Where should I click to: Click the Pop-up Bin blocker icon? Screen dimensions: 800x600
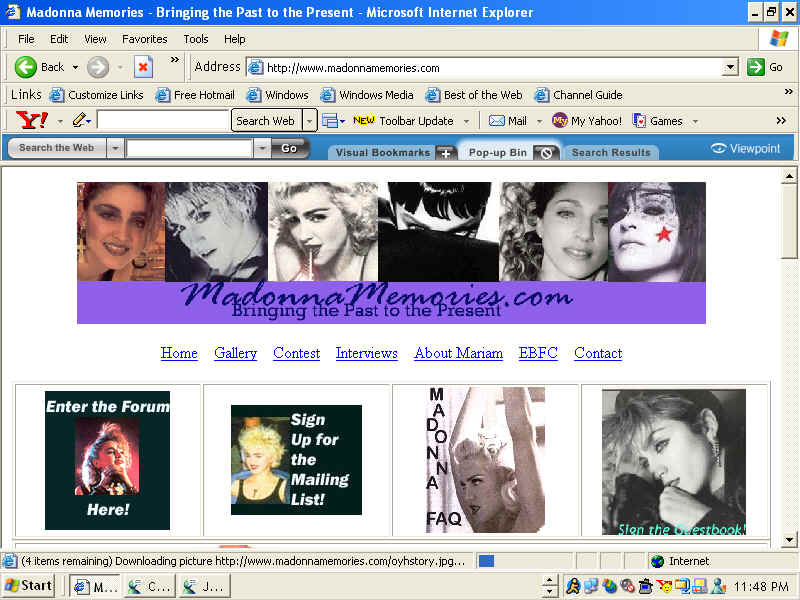coord(546,153)
